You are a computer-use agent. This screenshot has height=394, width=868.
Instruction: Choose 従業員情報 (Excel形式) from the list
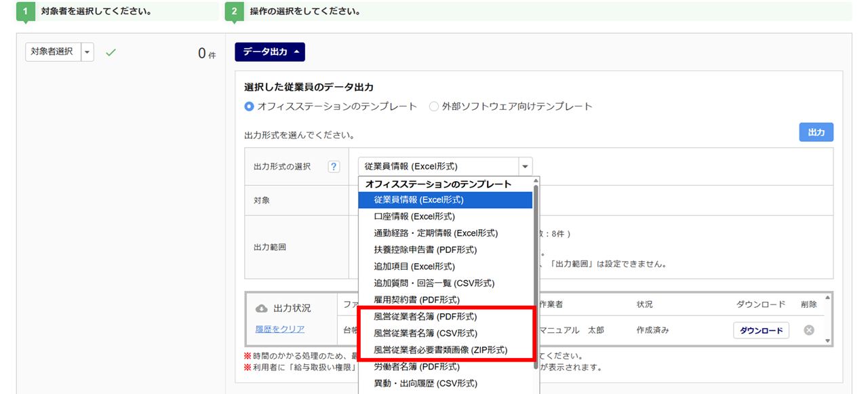click(418, 200)
